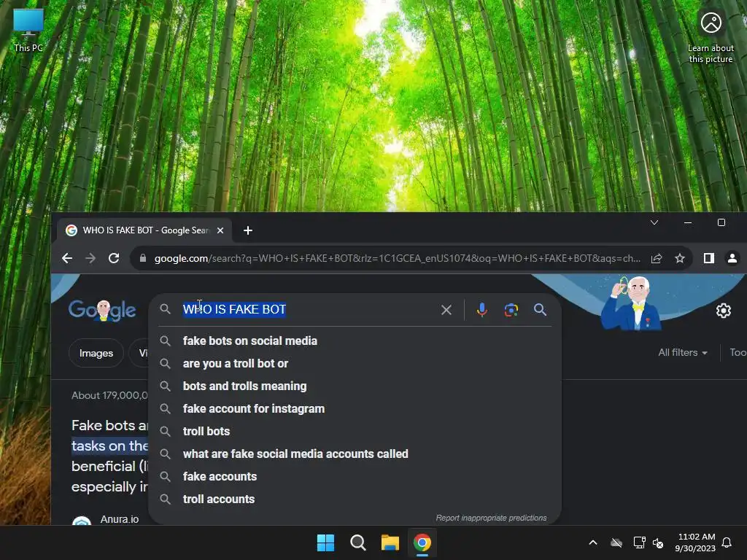This screenshot has height=560, width=747.
Task: Click Chrome icon in taskbar
Action: point(422,542)
